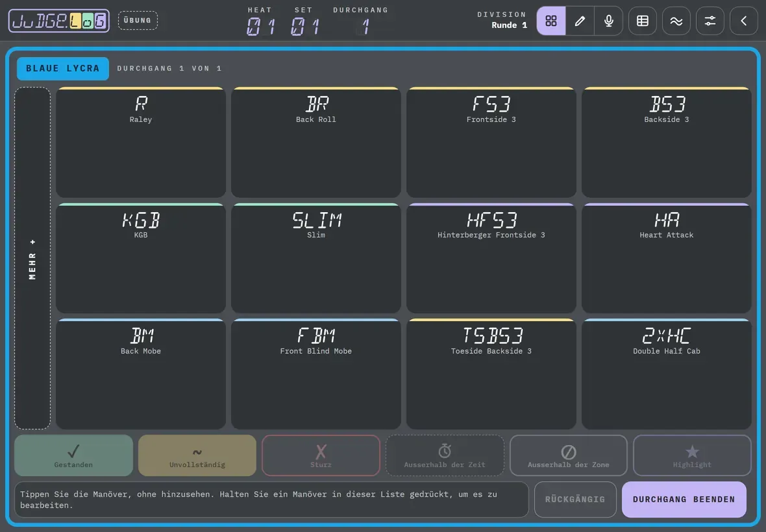The width and height of the screenshot is (766, 532).
Task: Open the table list view icon
Action: (x=643, y=21)
